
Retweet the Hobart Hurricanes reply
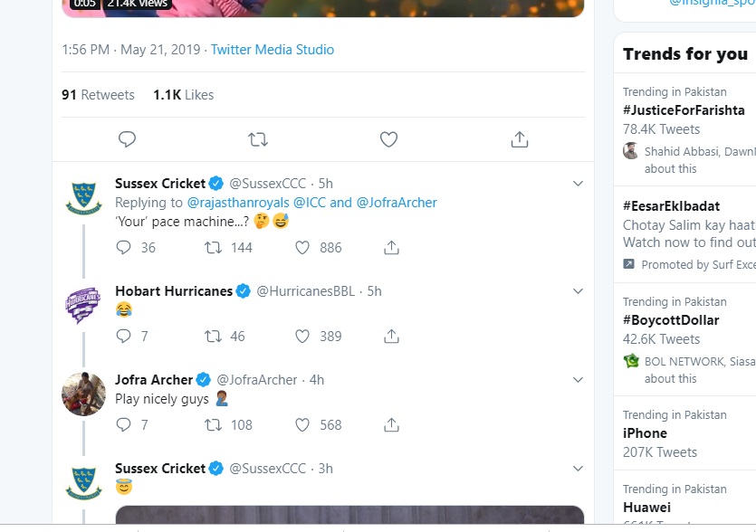214,336
